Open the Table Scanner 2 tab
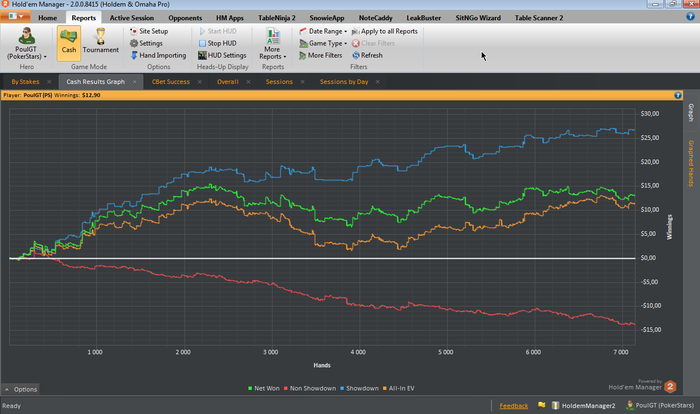 tap(538, 18)
